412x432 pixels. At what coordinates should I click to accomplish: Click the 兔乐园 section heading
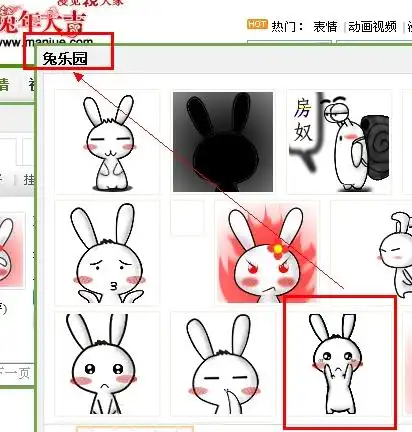[x=65, y=59]
